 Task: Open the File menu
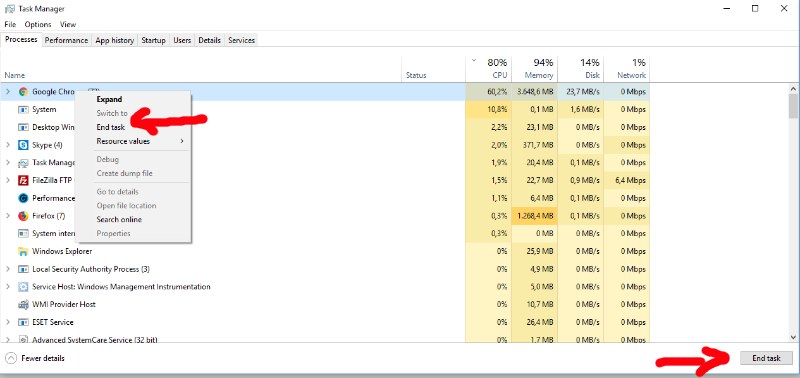click(x=10, y=24)
